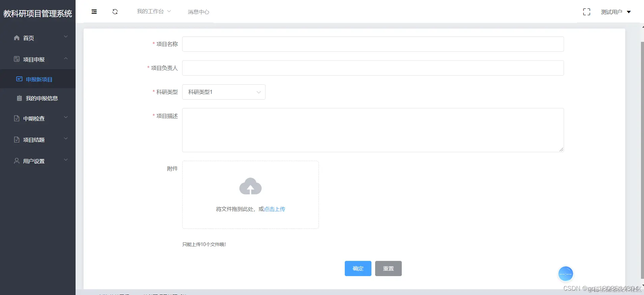Select 申报新项目 in the sidebar
This screenshot has width=644, height=295.
pyautogui.click(x=38, y=79)
